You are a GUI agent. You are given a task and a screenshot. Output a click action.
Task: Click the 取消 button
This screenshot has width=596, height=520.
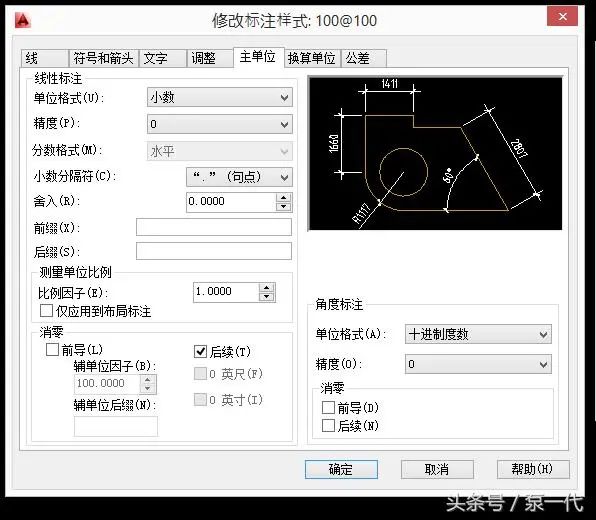coord(437,469)
